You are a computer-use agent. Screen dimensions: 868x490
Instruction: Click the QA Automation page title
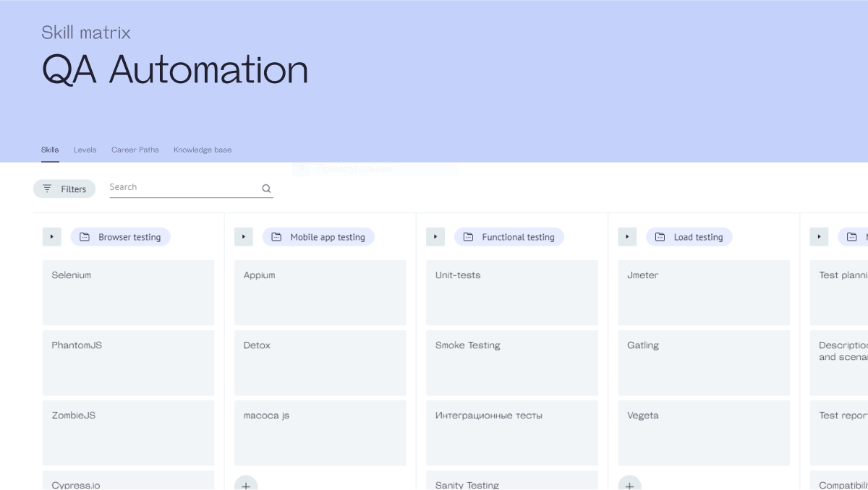point(175,70)
